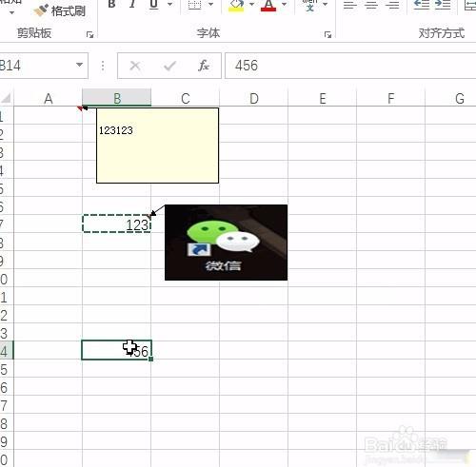476x467 pixels.
Task: Open the borders dropdown arrow
Action: click(210, 4)
